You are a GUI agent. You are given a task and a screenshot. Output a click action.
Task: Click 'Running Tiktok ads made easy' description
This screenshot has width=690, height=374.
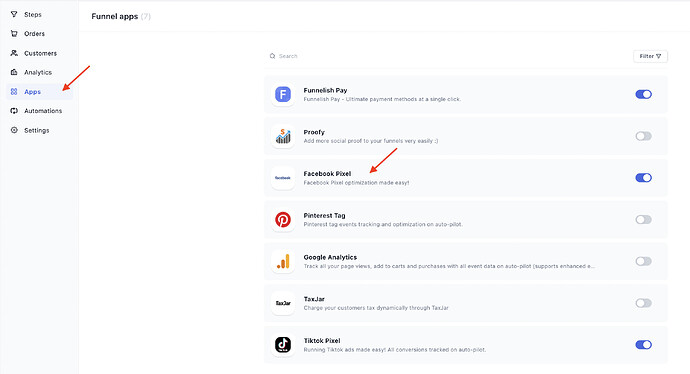point(395,350)
